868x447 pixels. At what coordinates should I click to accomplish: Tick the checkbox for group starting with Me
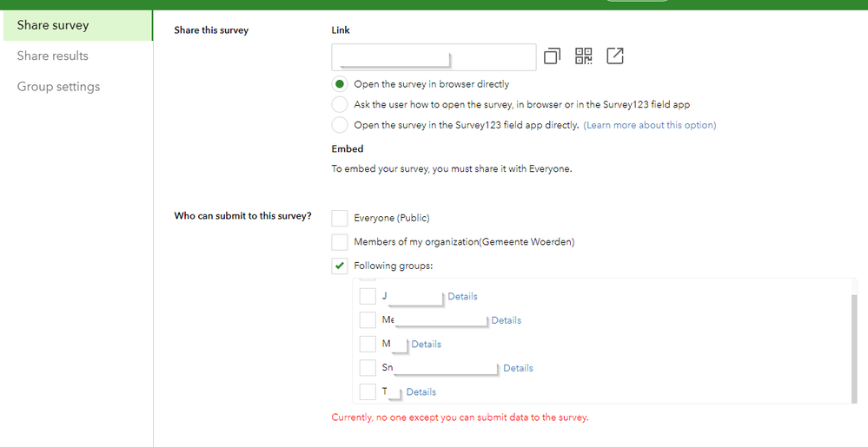368,320
